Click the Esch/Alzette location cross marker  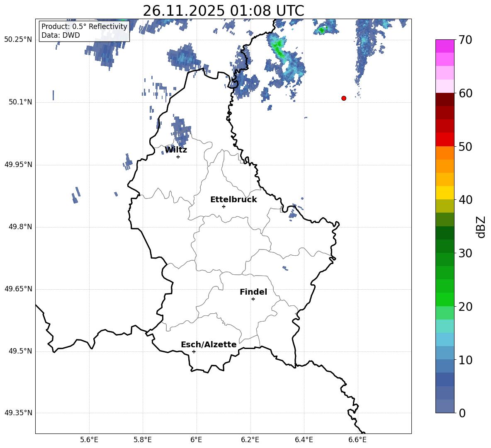point(194,351)
